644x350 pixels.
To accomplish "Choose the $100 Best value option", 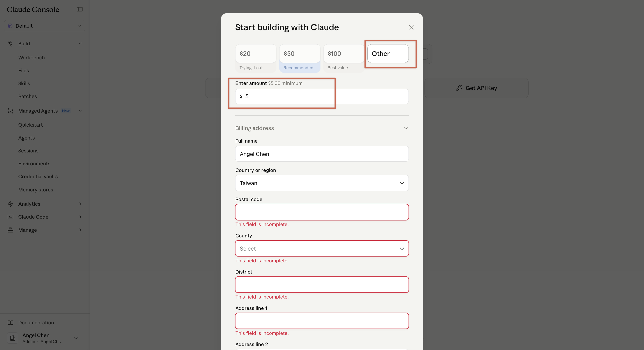I will click(x=343, y=53).
